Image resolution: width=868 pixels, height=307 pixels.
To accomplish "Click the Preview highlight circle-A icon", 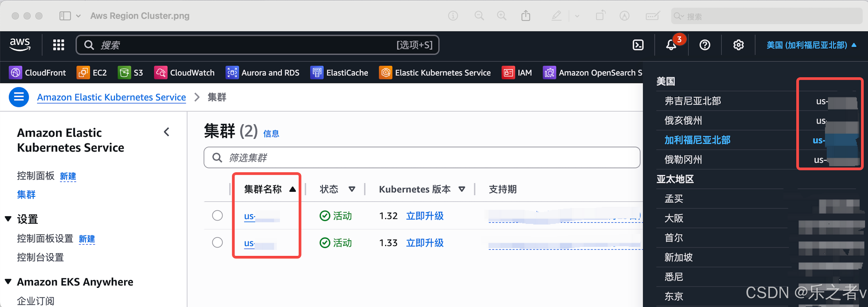I will [x=624, y=16].
